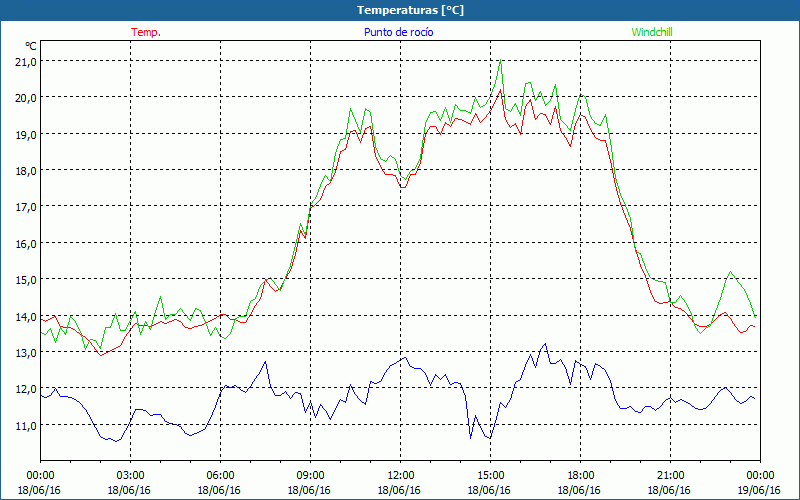The height and width of the screenshot is (500, 800).
Task: Click the Temperaturas [°C] title bar
Action: [x=400, y=10]
